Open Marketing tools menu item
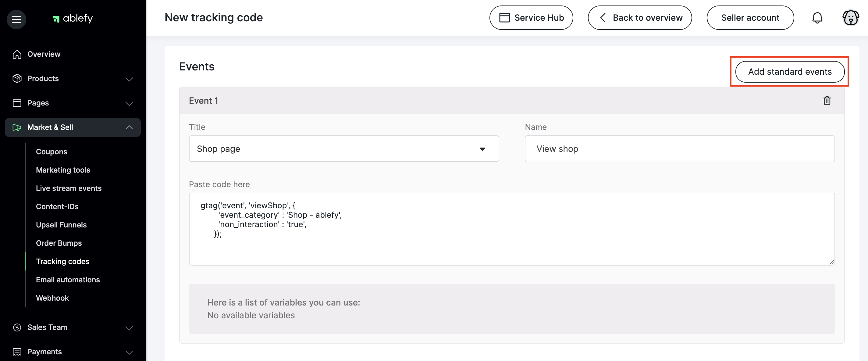Viewport: 868px width, 361px height. point(63,170)
